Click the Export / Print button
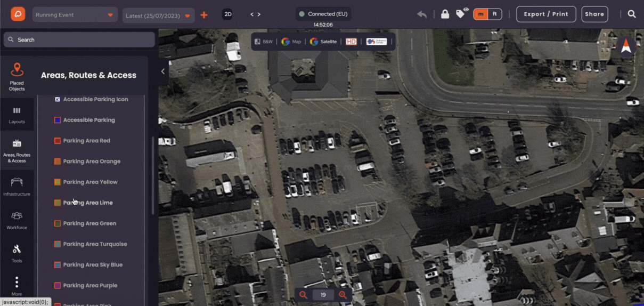The image size is (644, 306). 546,14
